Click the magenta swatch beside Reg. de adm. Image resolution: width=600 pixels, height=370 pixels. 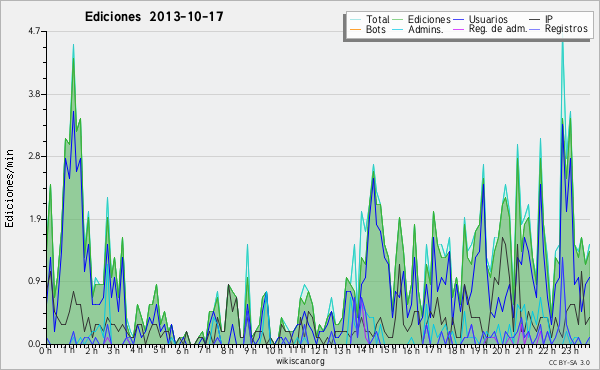click(458, 29)
